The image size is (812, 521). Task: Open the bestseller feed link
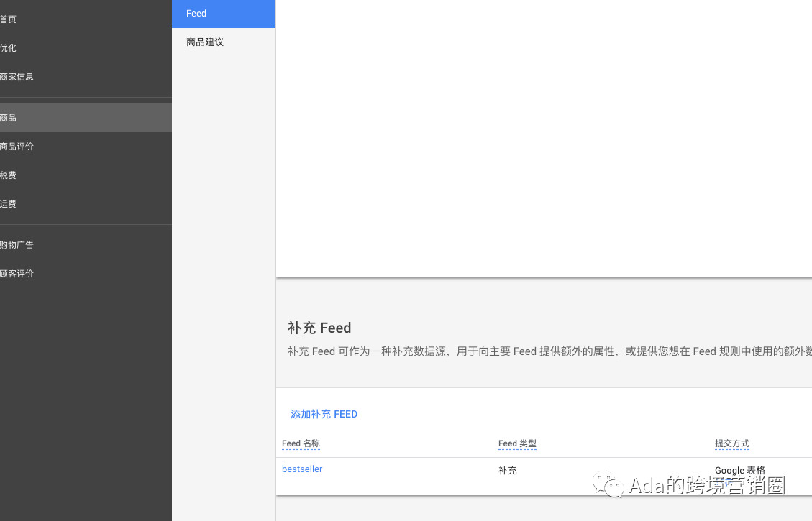click(302, 469)
